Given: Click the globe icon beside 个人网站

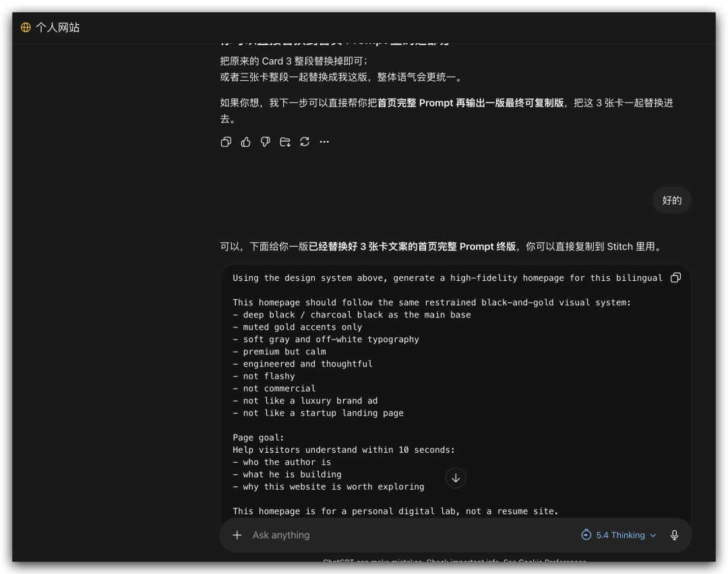Looking at the screenshot, I should [x=26, y=28].
